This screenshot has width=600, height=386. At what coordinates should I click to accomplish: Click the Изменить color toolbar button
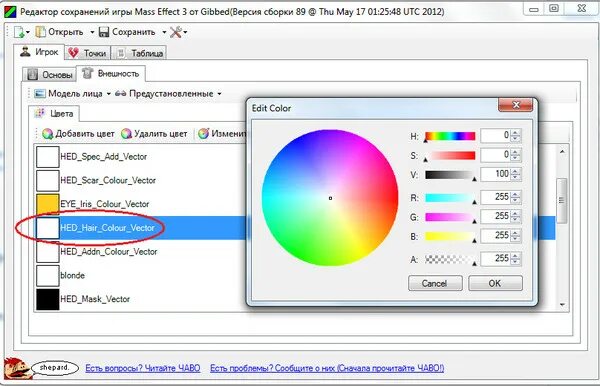pyautogui.click(x=222, y=134)
